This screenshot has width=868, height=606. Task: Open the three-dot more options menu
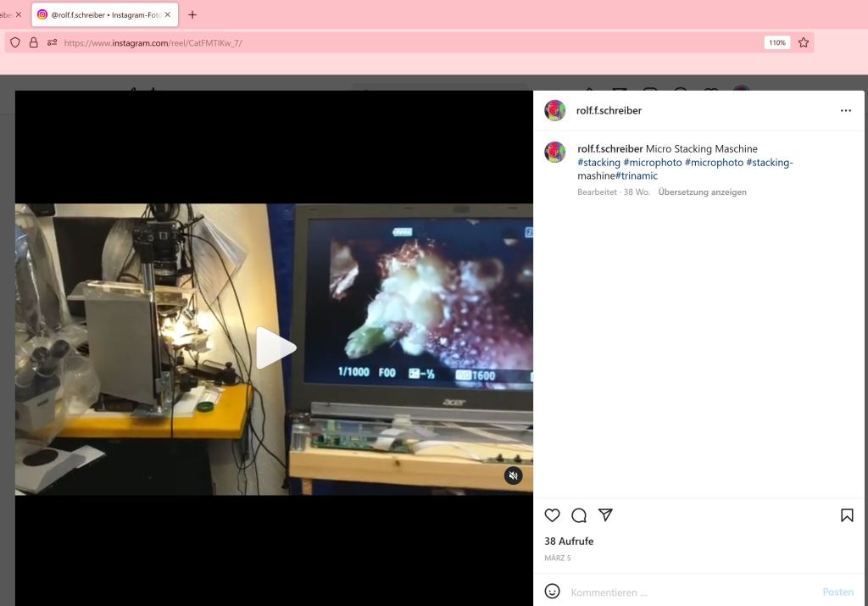(845, 111)
